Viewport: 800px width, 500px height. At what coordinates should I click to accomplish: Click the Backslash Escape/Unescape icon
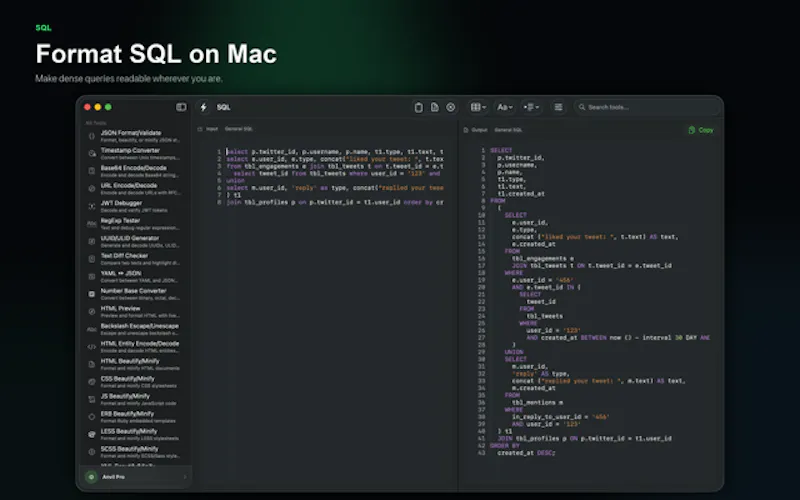[x=92, y=330]
